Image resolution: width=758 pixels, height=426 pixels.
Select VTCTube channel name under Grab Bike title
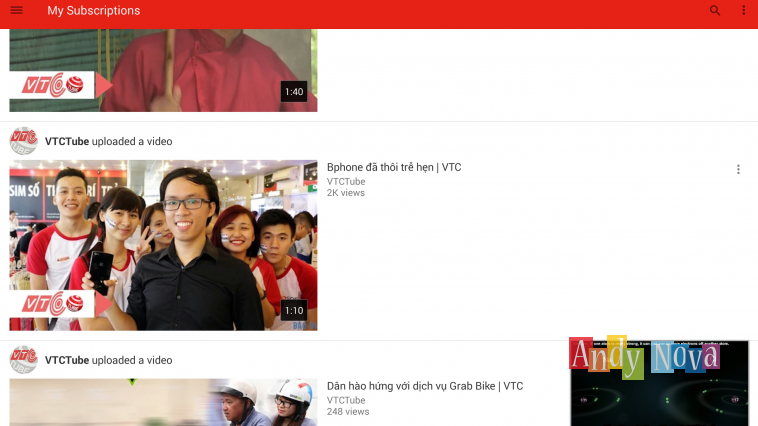coord(346,400)
